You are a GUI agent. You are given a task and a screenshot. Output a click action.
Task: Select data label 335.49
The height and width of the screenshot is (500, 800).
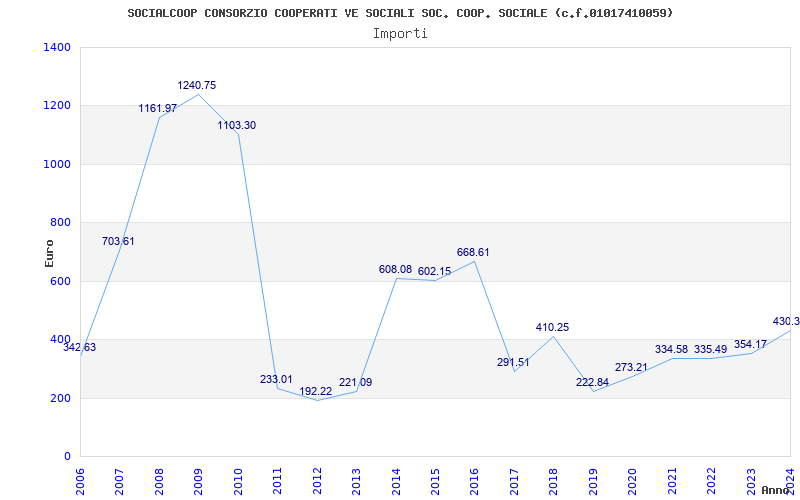tap(710, 349)
